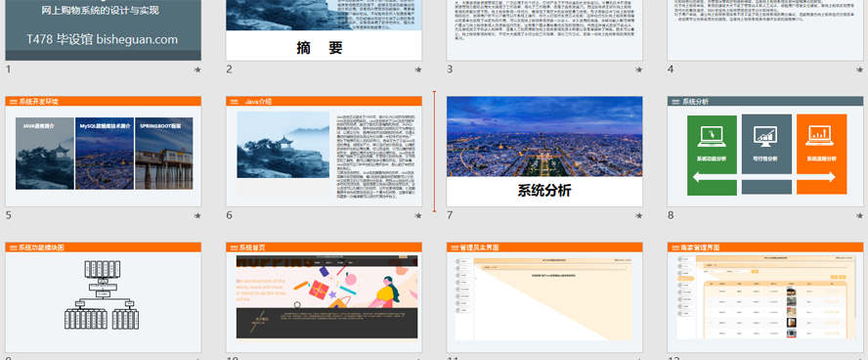
Task: Click the transition star icon under slide 6
Action: click(418, 216)
